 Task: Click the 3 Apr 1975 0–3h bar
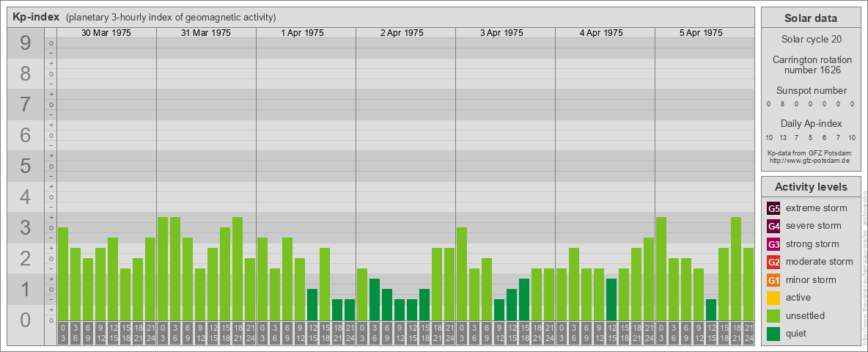click(462, 274)
